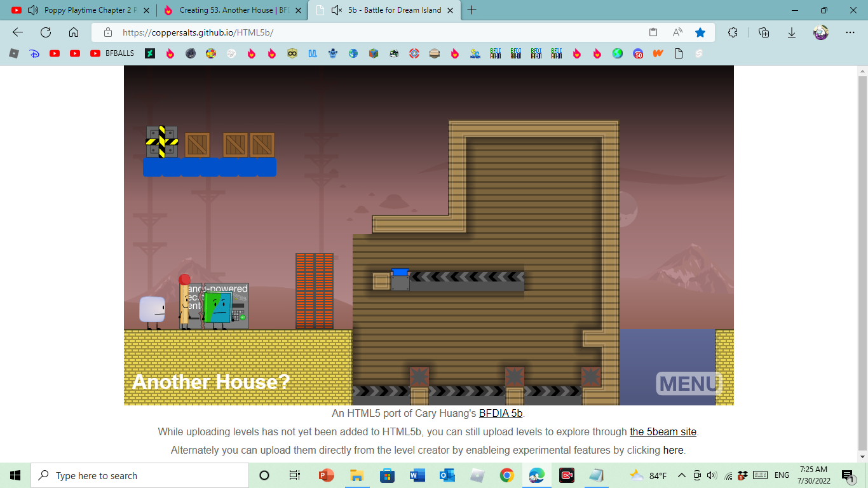Launch Word from the taskbar
The image size is (868, 488).
pyautogui.click(x=417, y=475)
